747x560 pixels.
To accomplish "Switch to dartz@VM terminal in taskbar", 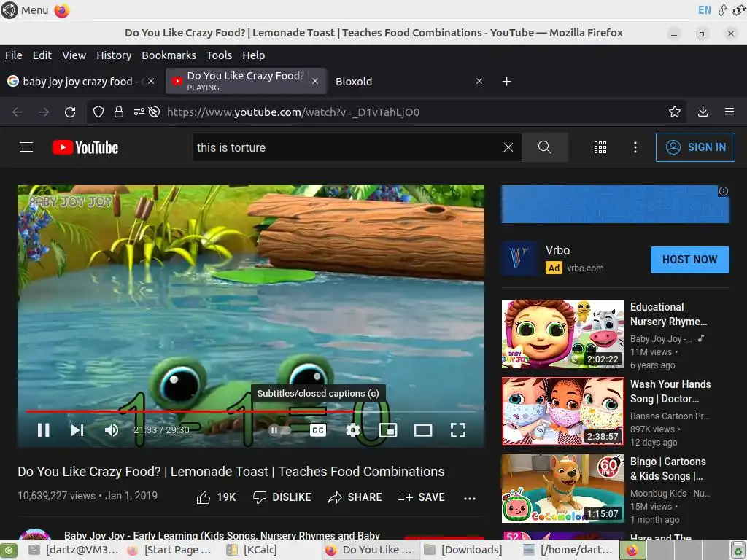I will [74, 550].
